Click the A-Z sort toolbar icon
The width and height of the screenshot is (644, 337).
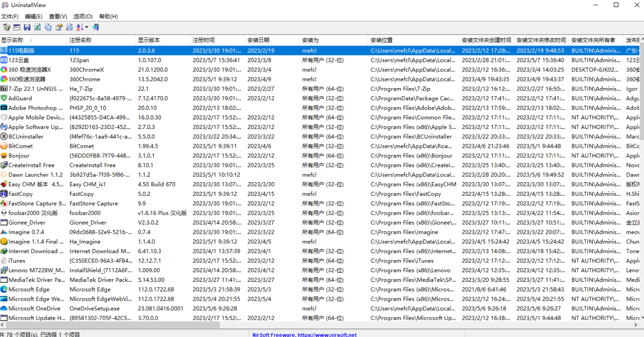[x=80, y=27]
